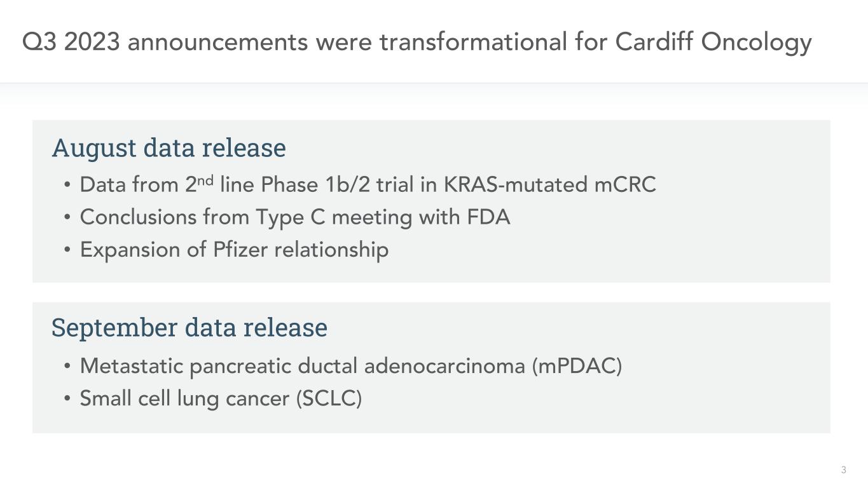Click the bullet dot before 'Data from 2nd line'

67,186
